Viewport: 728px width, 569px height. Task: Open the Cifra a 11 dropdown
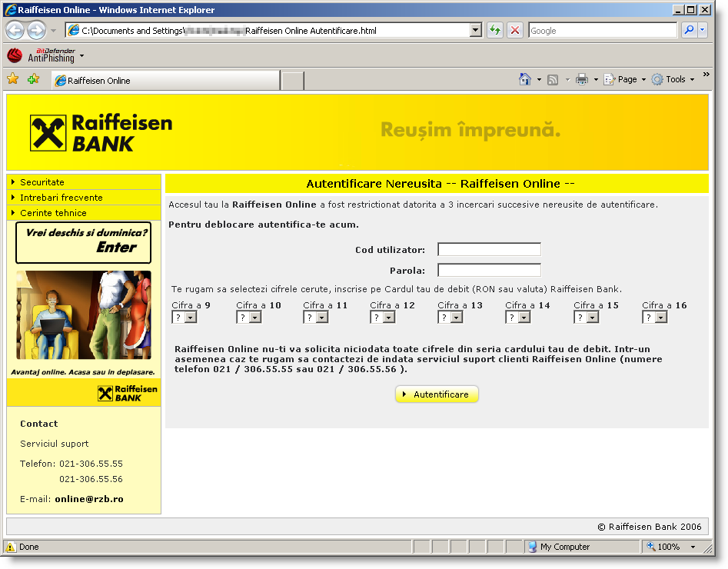click(316, 318)
